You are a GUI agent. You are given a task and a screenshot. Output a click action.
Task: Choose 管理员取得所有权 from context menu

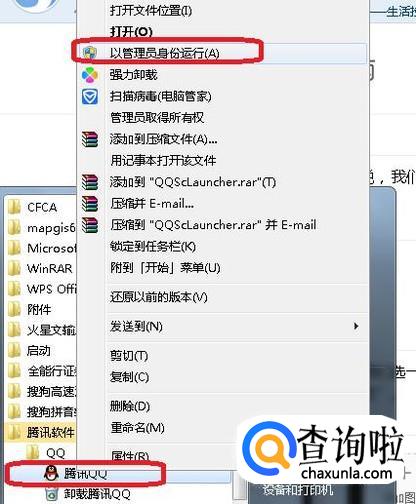tap(157, 118)
